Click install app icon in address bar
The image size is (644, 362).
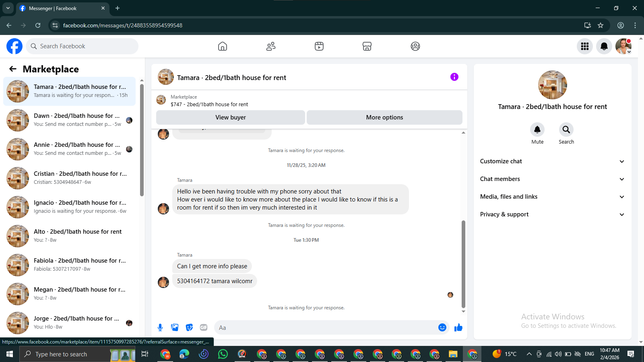tap(588, 25)
